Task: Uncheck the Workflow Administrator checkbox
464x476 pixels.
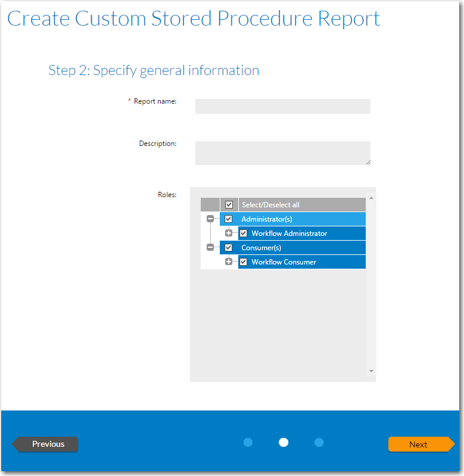Action: point(243,234)
